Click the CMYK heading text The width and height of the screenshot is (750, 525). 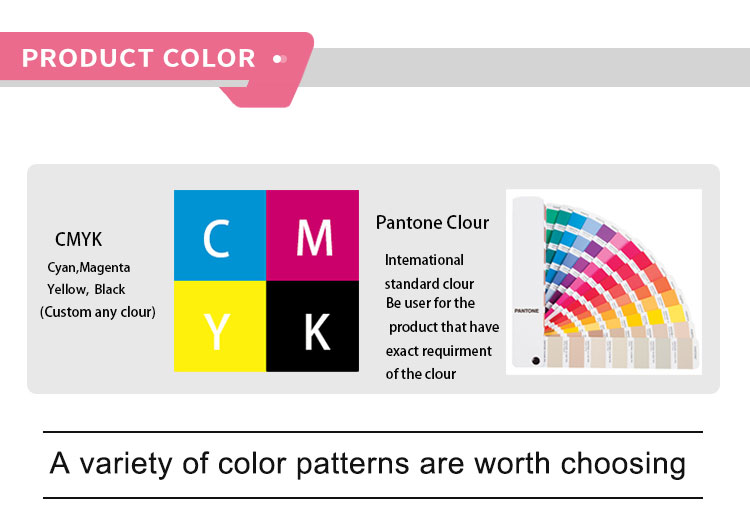(x=78, y=240)
